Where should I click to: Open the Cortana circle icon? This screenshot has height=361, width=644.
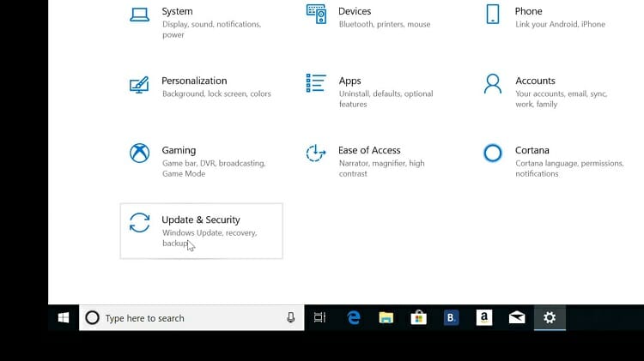point(493,153)
